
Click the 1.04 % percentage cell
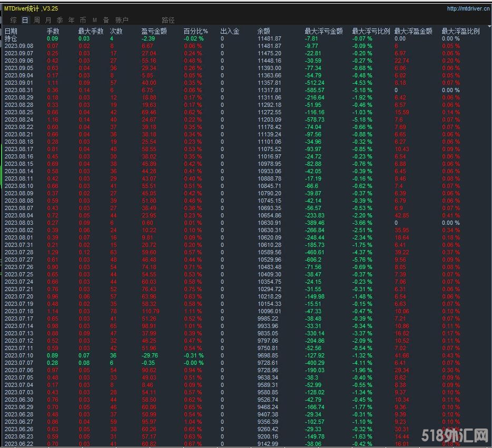coord(193,422)
